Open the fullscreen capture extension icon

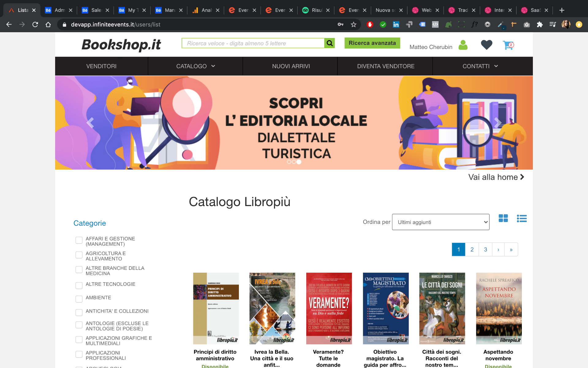[x=461, y=25]
